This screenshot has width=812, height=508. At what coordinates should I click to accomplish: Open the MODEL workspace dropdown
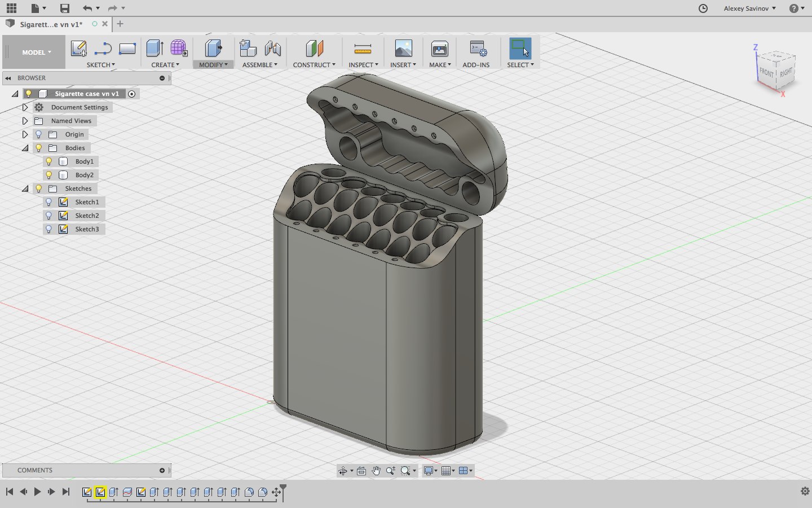click(x=37, y=52)
